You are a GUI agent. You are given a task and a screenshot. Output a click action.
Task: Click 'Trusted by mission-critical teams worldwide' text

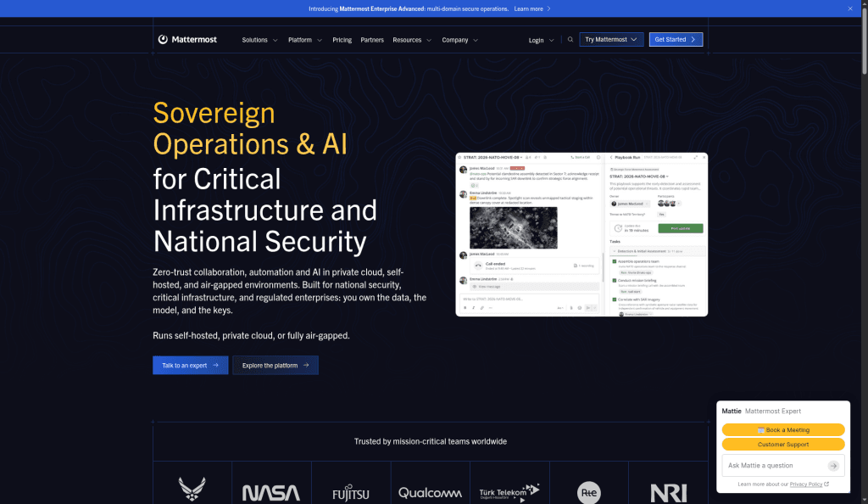[430, 441]
